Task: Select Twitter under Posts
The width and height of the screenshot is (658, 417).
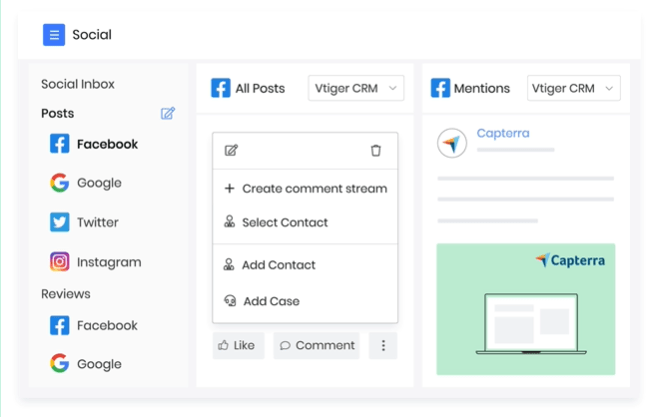Action: click(84, 222)
